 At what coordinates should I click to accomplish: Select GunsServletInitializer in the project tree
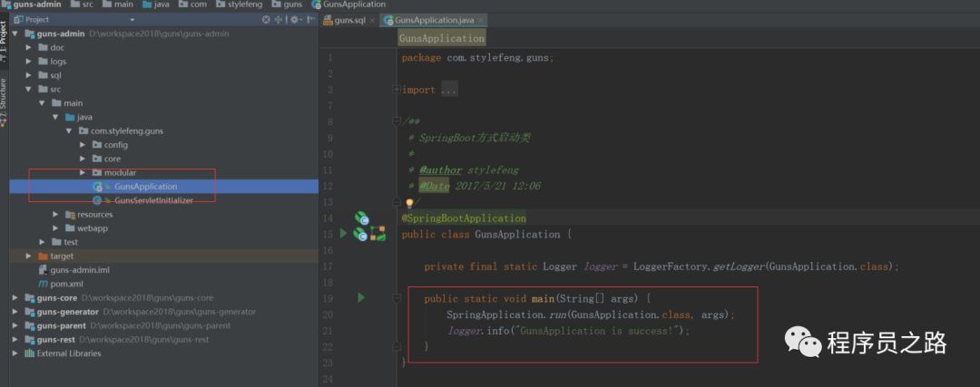[153, 200]
